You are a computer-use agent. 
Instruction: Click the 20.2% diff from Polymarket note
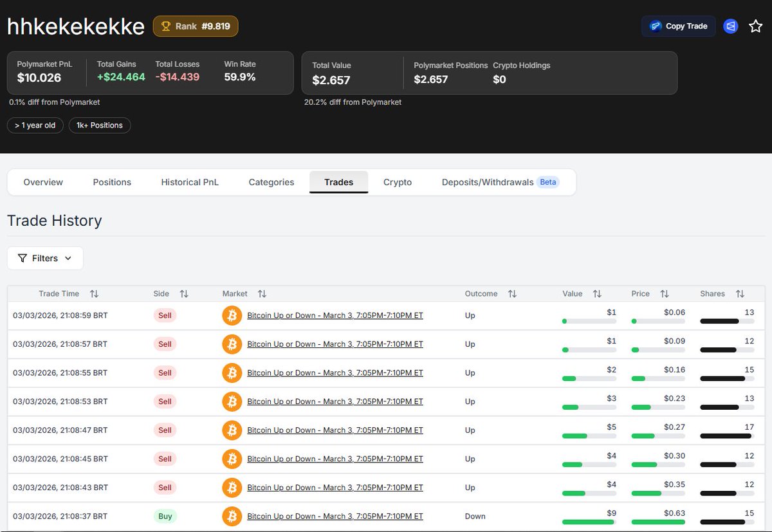pos(353,102)
